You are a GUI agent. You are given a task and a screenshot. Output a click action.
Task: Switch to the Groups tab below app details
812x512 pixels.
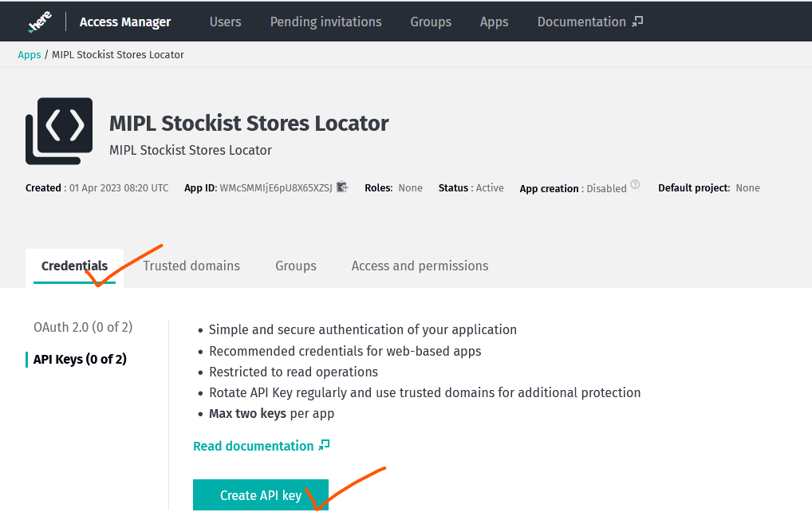coord(296,266)
